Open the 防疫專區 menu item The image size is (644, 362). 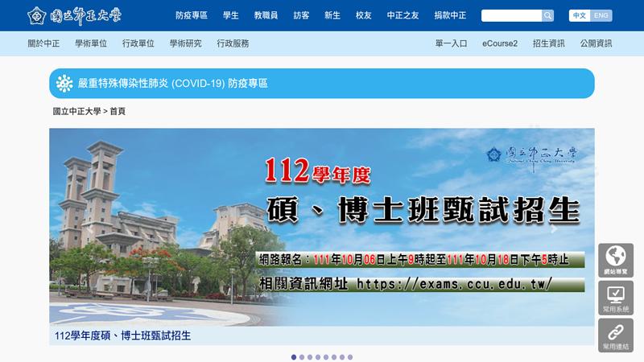coord(192,15)
